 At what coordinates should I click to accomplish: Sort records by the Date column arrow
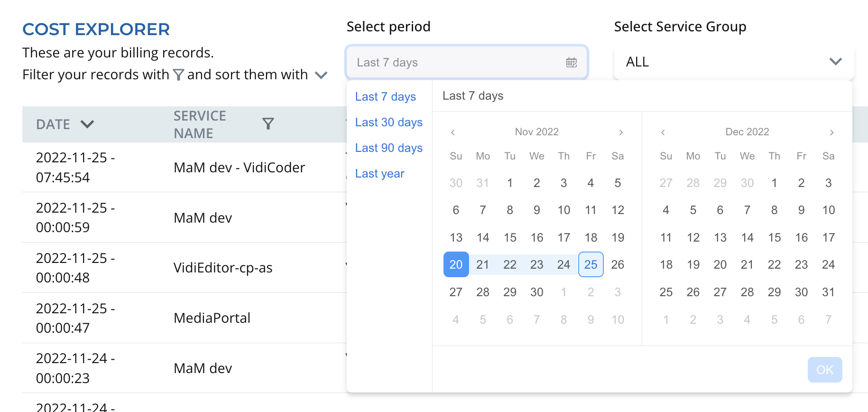tap(87, 124)
